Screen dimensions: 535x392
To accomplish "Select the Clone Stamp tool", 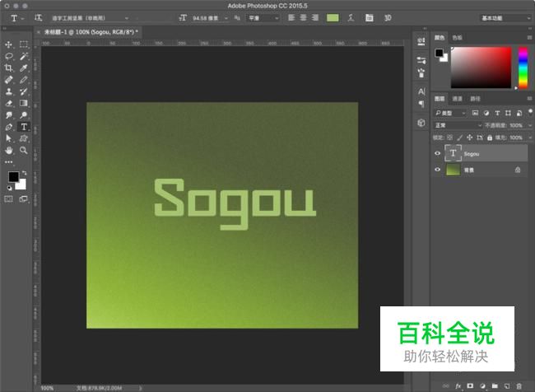I will pos(8,91).
